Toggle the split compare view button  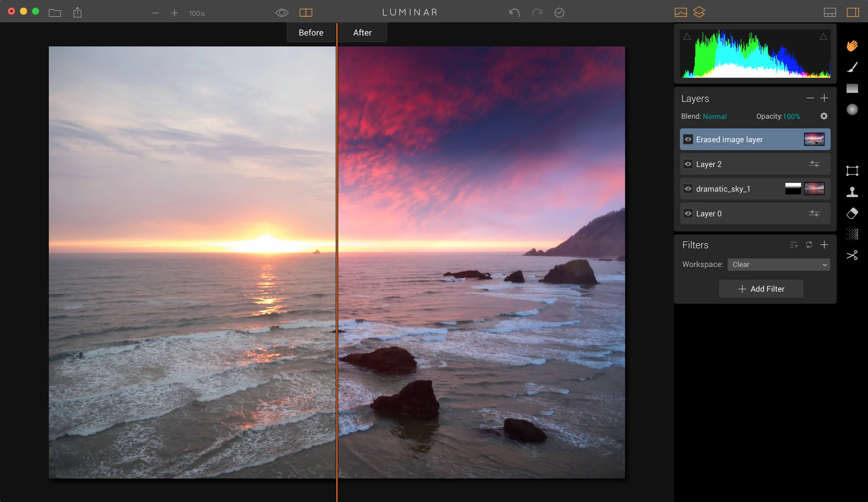coord(306,13)
